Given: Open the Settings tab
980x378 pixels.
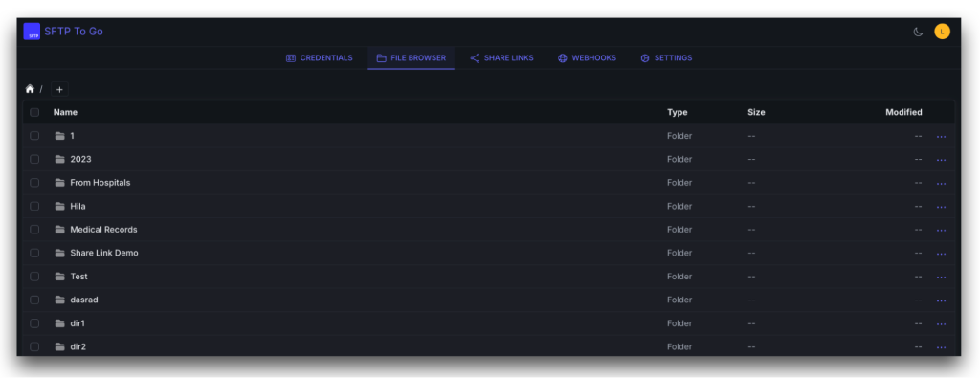Looking at the screenshot, I should click(x=666, y=58).
